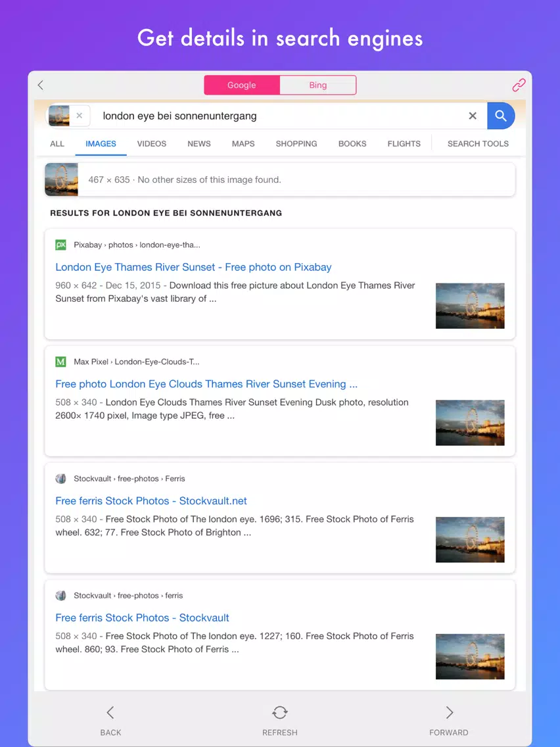Screen dimensions: 560x747
Task: Open the 'Stockvault › free-photos › Ferris' breadcrumb
Action: pyautogui.click(x=129, y=478)
